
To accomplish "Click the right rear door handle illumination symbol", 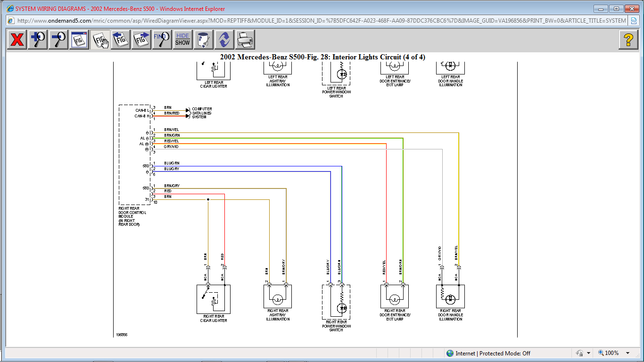I will coord(451,296).
